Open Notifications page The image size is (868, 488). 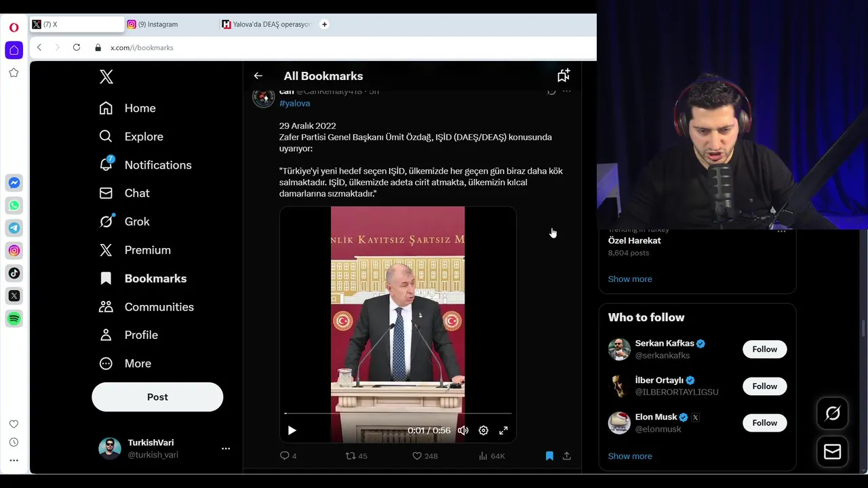[x=145, y=165]
